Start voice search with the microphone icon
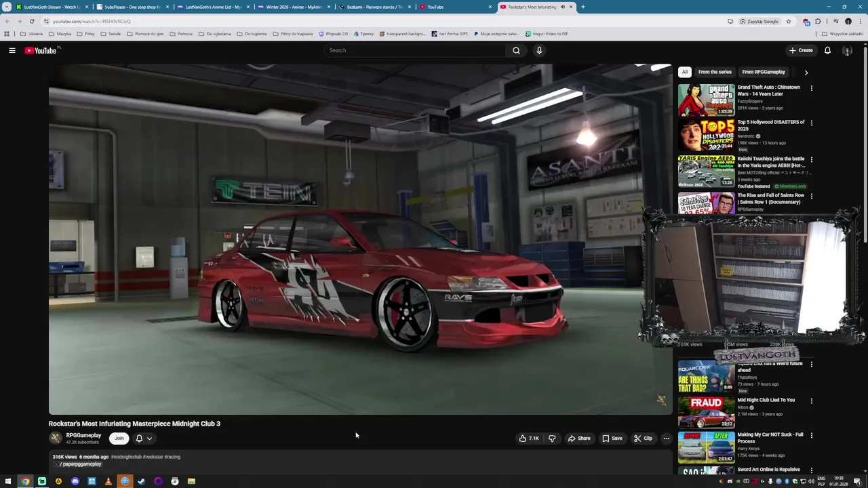The image size is (868, 488). [539, 50]
